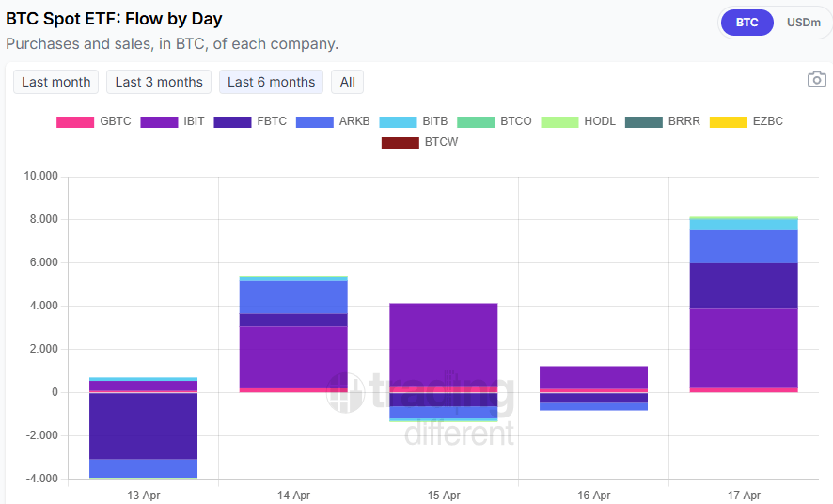Choose the Last month range
Image resolution: width=833 pixels, height=504 pixels.
(56, 82)
